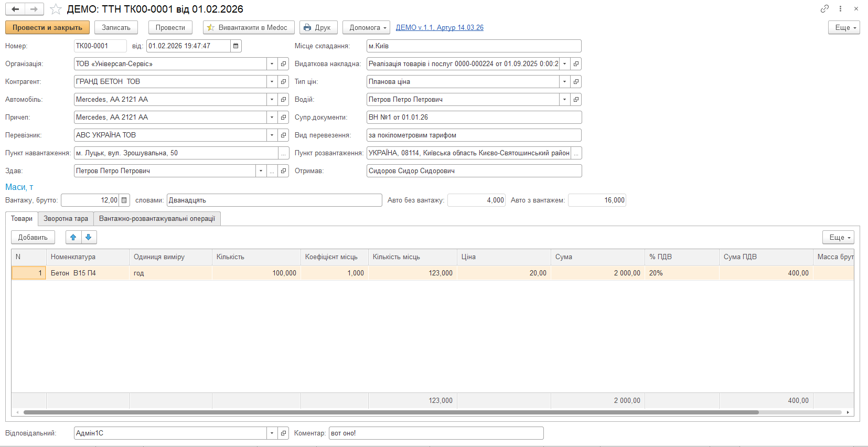Open the Вантажно-розвантажувальні операції tab
This screenshot has height=447, width=868.
click(x=157, y=219)
